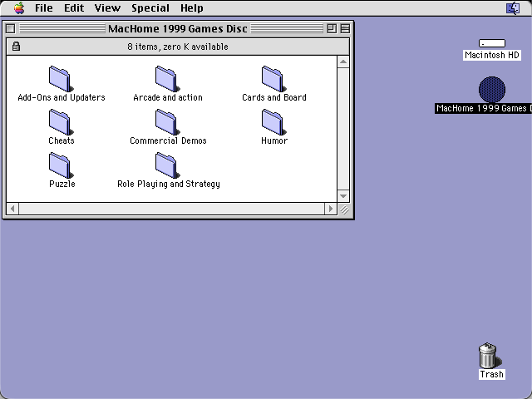The image size is (532, 399).
Task: Select the Role Playing and Strategy folder icon
Action: click(167, 165)
